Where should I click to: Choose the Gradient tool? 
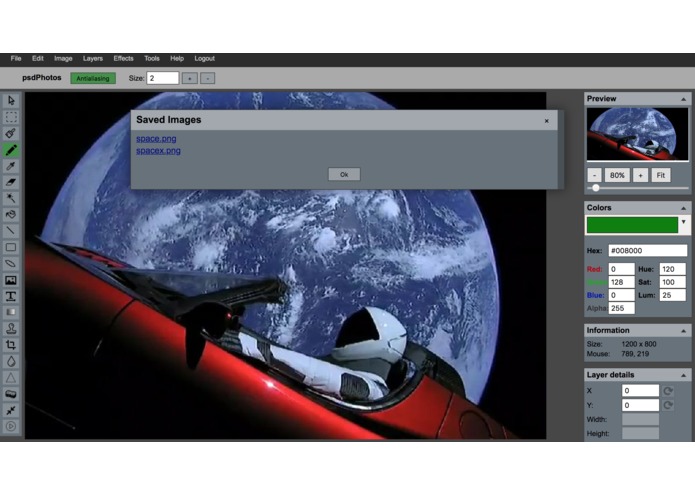(11, 312)
